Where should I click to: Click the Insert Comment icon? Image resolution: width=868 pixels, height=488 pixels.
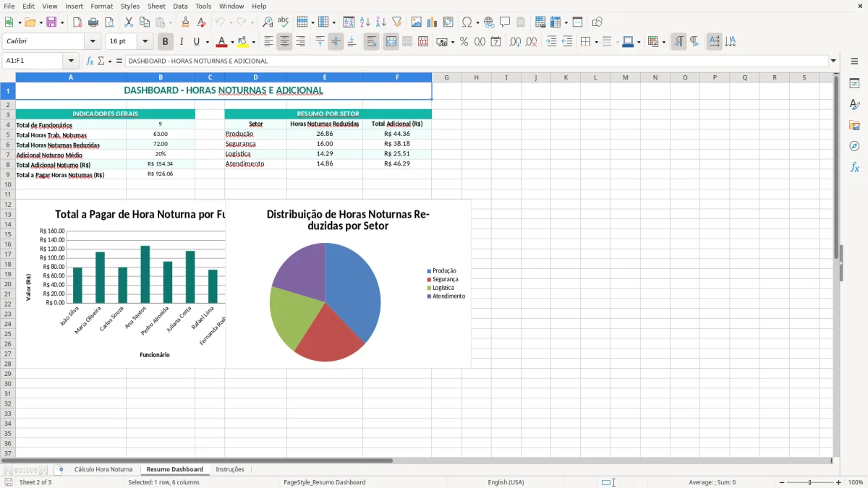[x=505, y=22]
